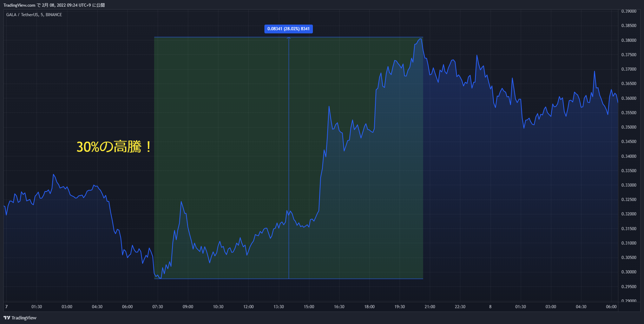Click the 0.36000 price axis label
644x324 pixels.
pos(629,98)
